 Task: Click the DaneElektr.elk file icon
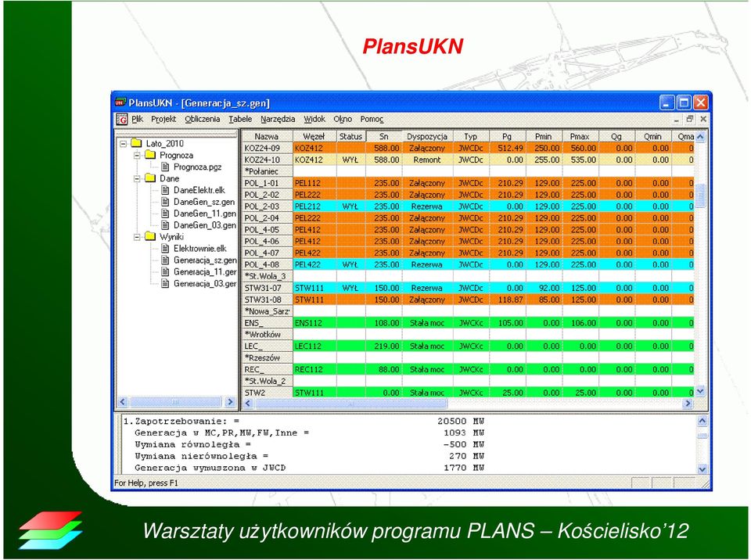(x=165, y=190)
